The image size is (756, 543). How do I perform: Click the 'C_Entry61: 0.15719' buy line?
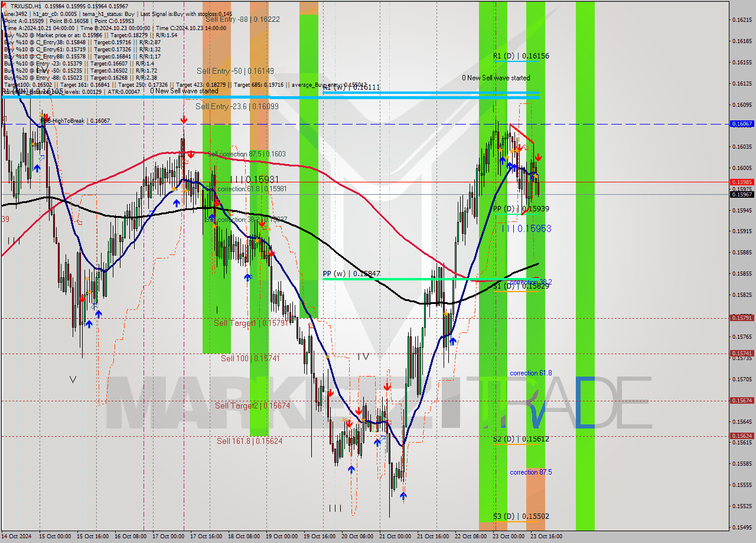coord(82,49)
